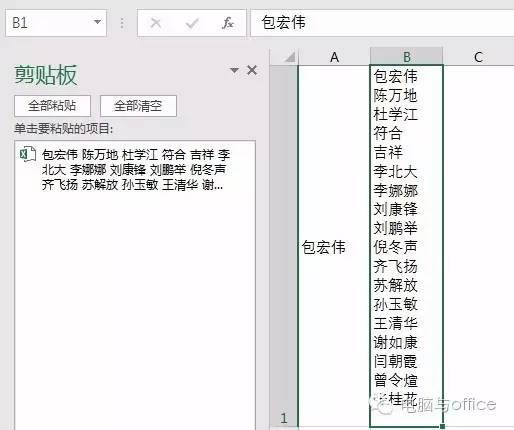Open the insert function fx button

pos(228,23)
